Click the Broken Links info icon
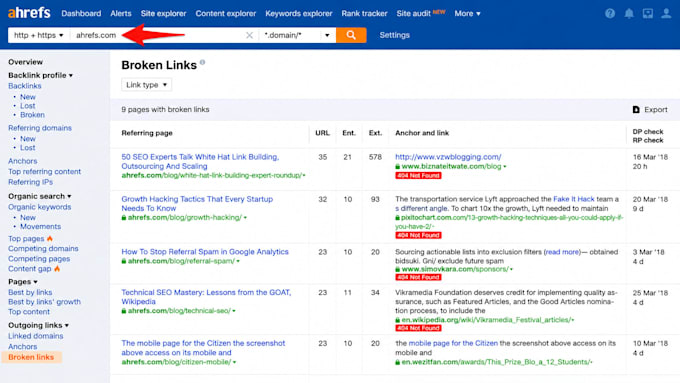This screenshot has width=680, height=383. 202,62
